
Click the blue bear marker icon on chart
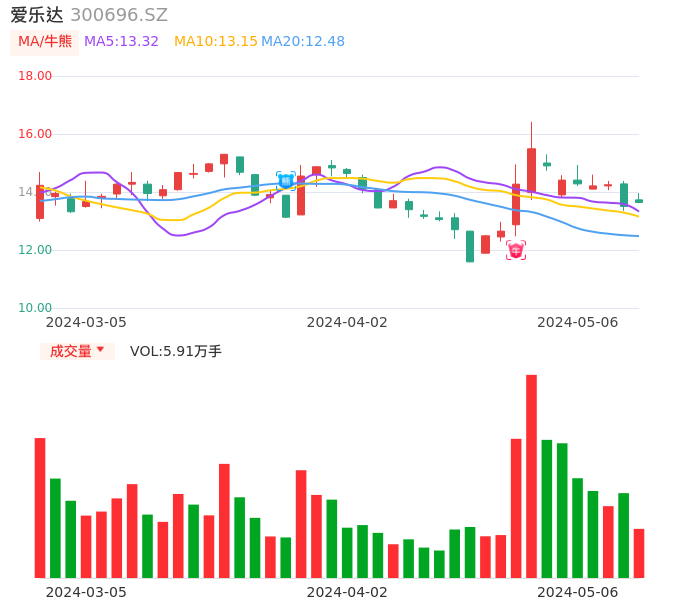tap(286, 181)
